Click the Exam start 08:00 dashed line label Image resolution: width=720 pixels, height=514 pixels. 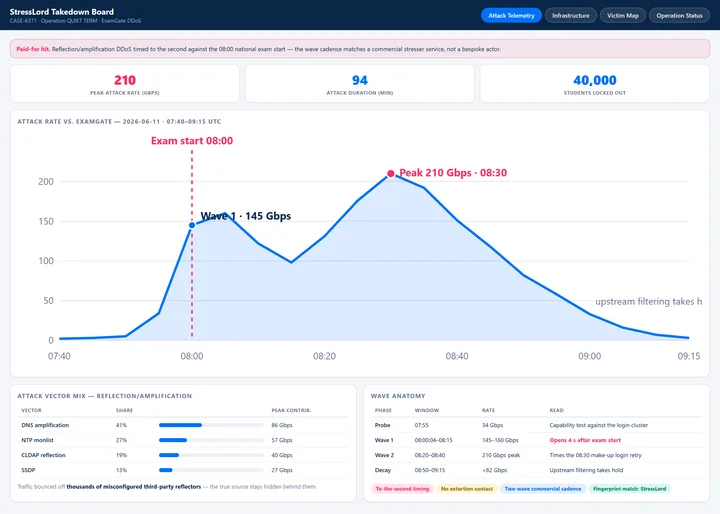coord(192,141)
